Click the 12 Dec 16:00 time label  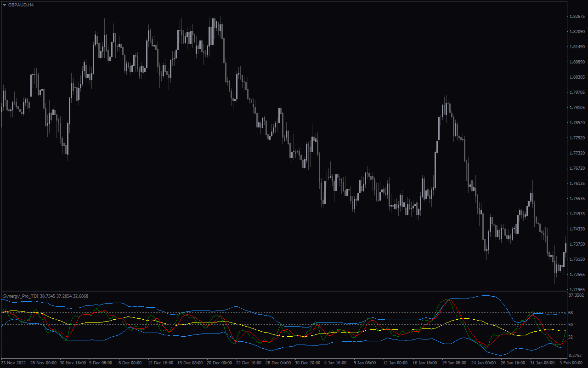pyautogui.click(x=161, y=363)
